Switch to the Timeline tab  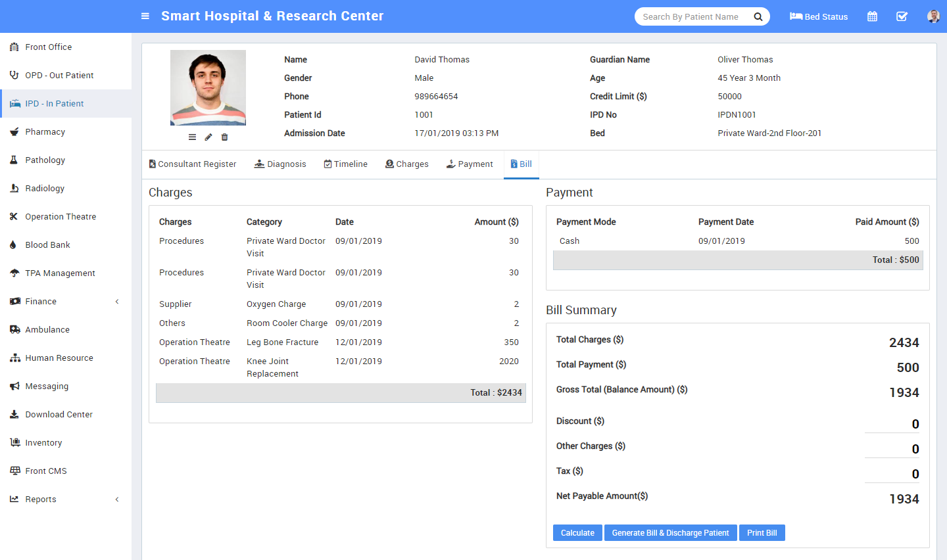[346, 164]
